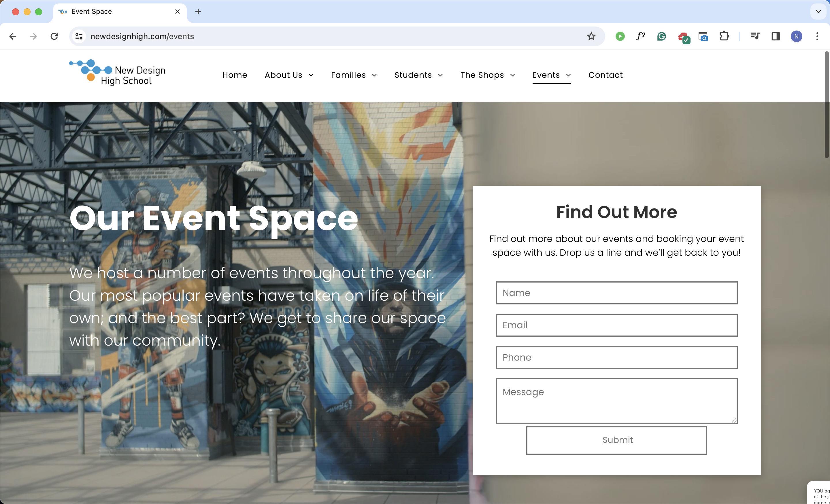The height and width of the screenshot is (504, 830).
Task: View site information in the address bar
Action: click(x=79, y=36)
